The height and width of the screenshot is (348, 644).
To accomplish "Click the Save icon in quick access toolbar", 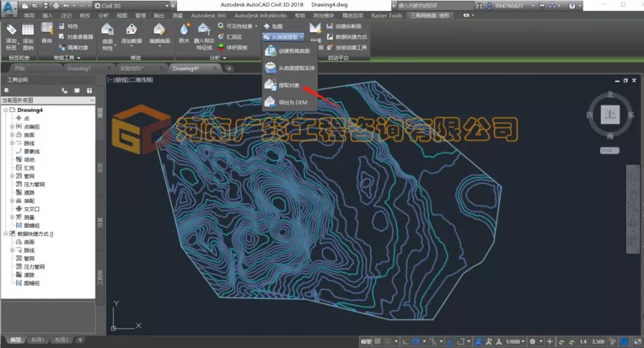I will (45, 6).
